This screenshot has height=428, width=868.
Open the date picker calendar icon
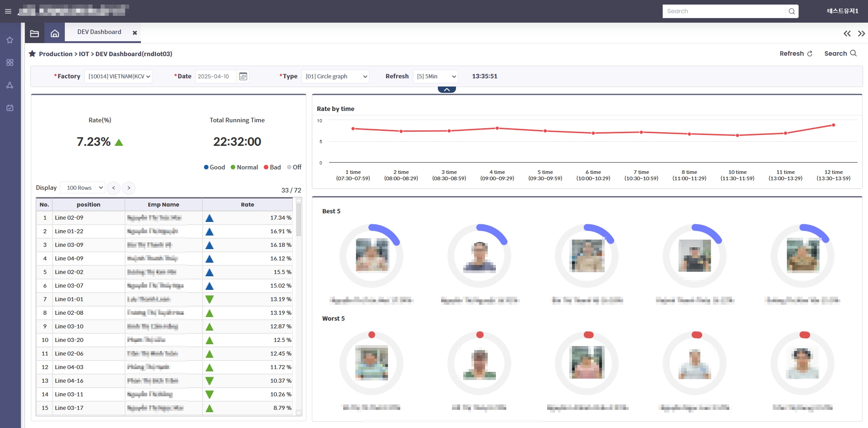(243, 77)
